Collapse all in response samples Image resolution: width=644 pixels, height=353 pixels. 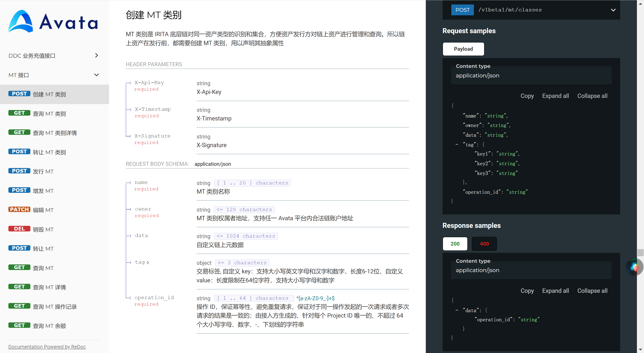pos(592,291)
